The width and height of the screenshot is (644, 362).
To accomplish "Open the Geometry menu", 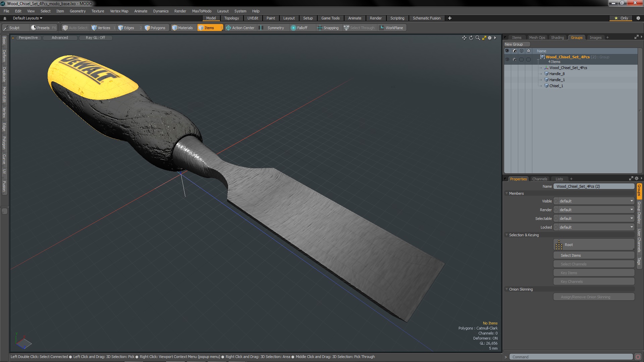I will pos(77,11).
